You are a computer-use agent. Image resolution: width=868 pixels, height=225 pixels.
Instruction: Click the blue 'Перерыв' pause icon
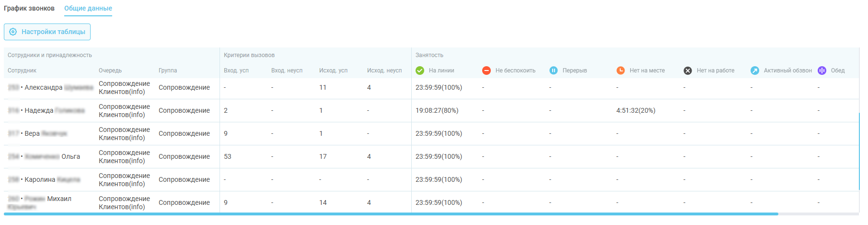[x=554, y=71]
